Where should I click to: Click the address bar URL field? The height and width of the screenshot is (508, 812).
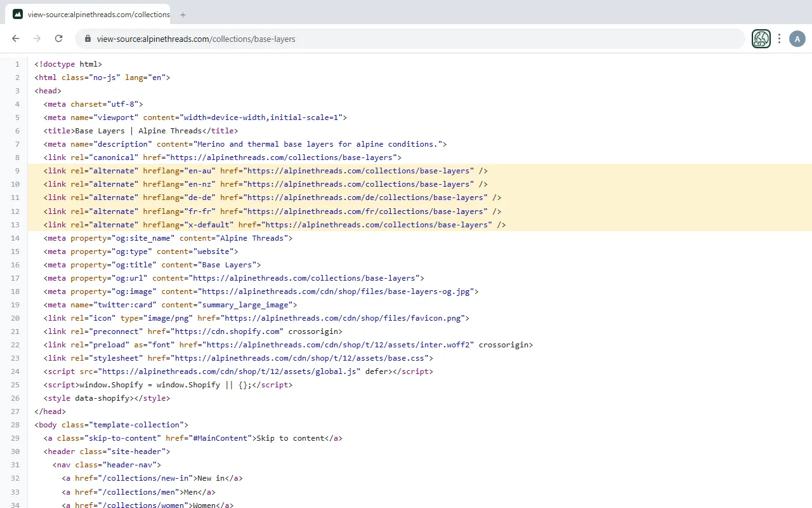[x=410, y=39]
